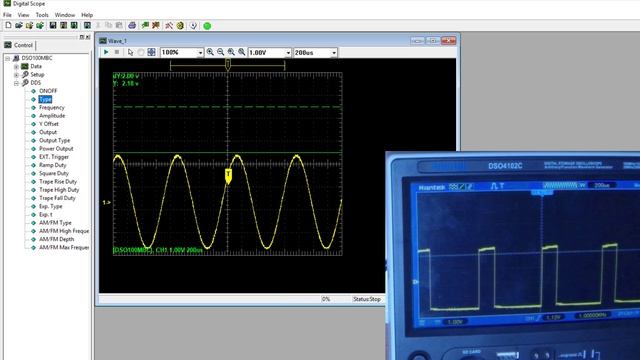Click the yellow round toolbar icon
The height and width of the screenshot is (360, 640).
click(x=180, y=25)
